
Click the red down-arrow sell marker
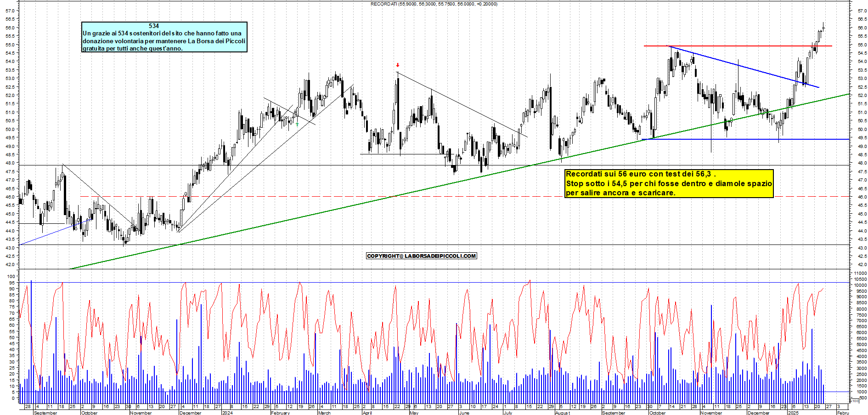398,65
